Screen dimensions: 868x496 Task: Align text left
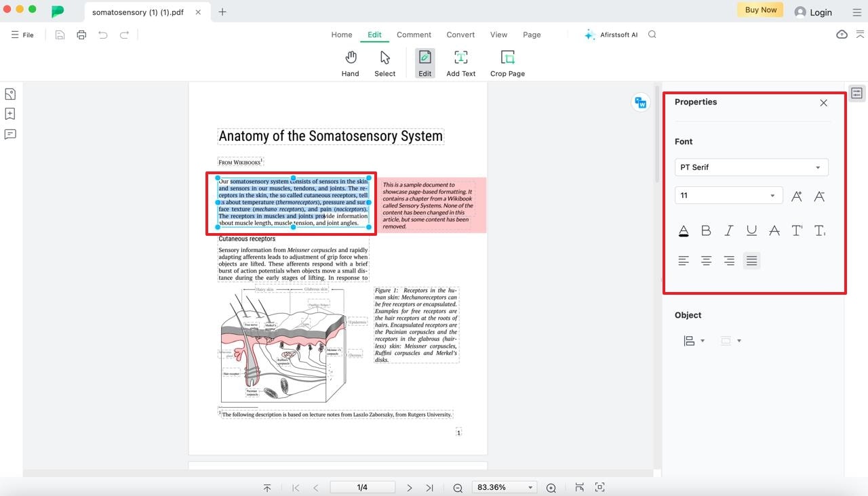click(684, 261)
